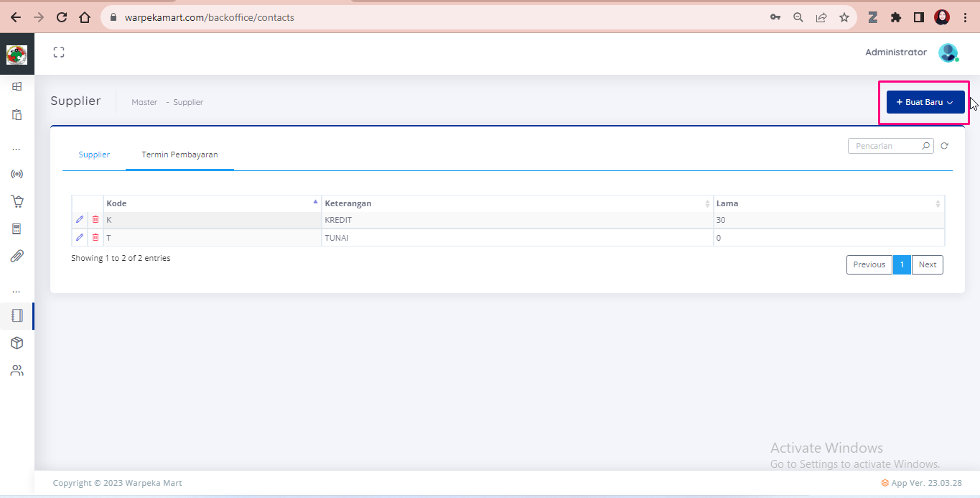The image size is (980, 498).
Task: Click the Kode cell T
Action: pyautogui.click(x=213, y=238)
